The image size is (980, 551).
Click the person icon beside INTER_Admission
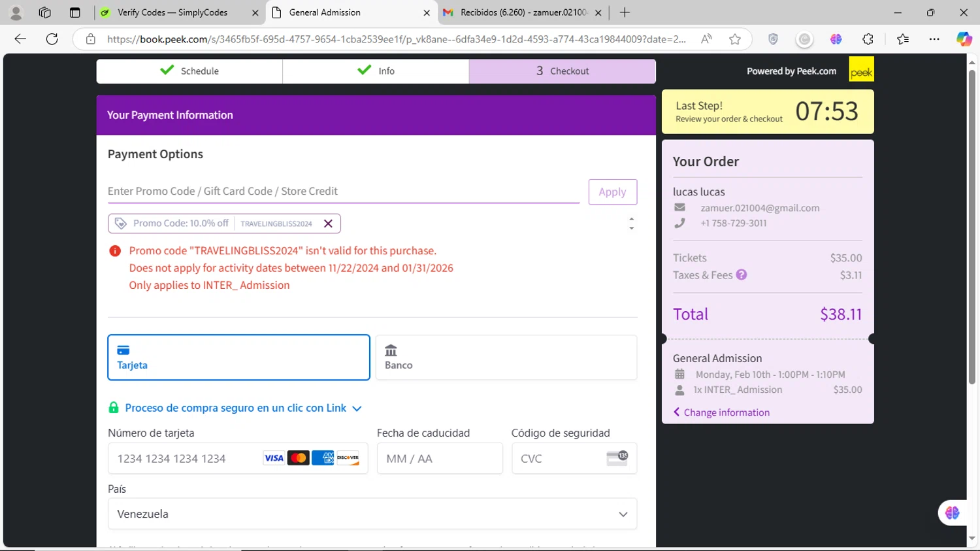(679, 390)
